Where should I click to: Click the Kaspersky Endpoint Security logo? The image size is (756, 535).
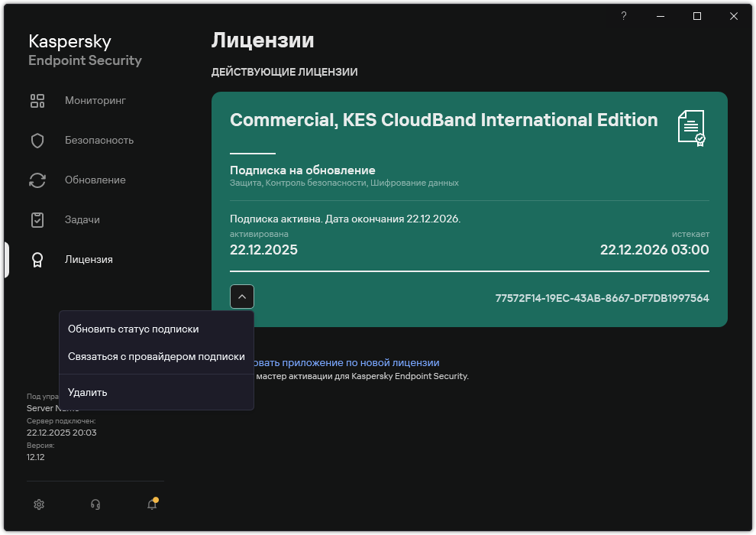(85, 49)
